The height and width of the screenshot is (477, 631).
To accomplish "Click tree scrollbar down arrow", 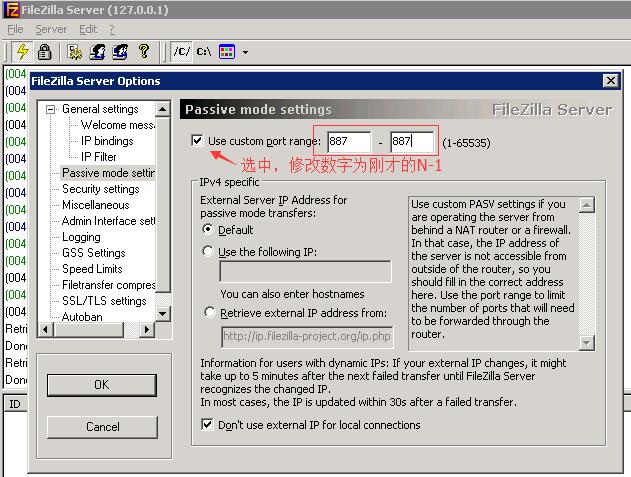I will click(163, 314).
